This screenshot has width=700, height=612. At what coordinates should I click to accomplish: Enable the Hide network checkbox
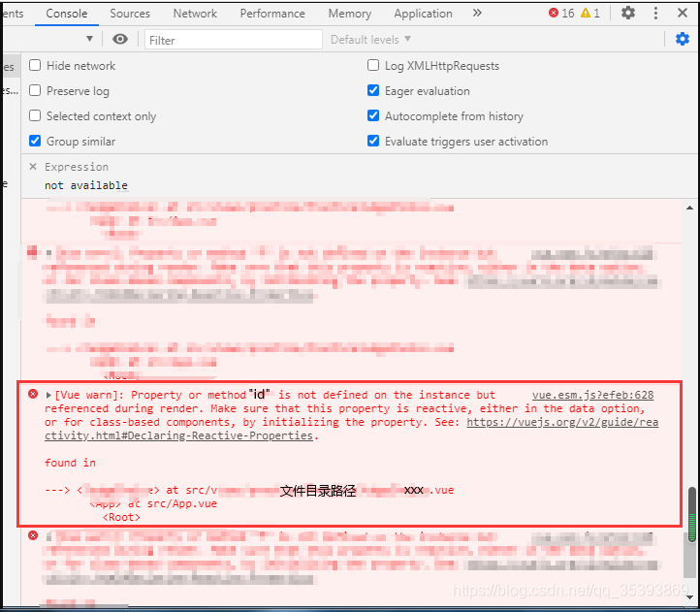[x=35, y=66]
